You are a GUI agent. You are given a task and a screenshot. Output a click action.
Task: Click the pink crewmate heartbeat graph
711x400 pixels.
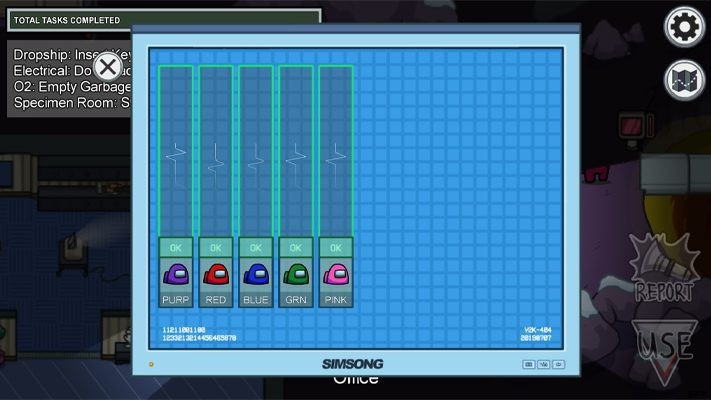click(336, 151)
